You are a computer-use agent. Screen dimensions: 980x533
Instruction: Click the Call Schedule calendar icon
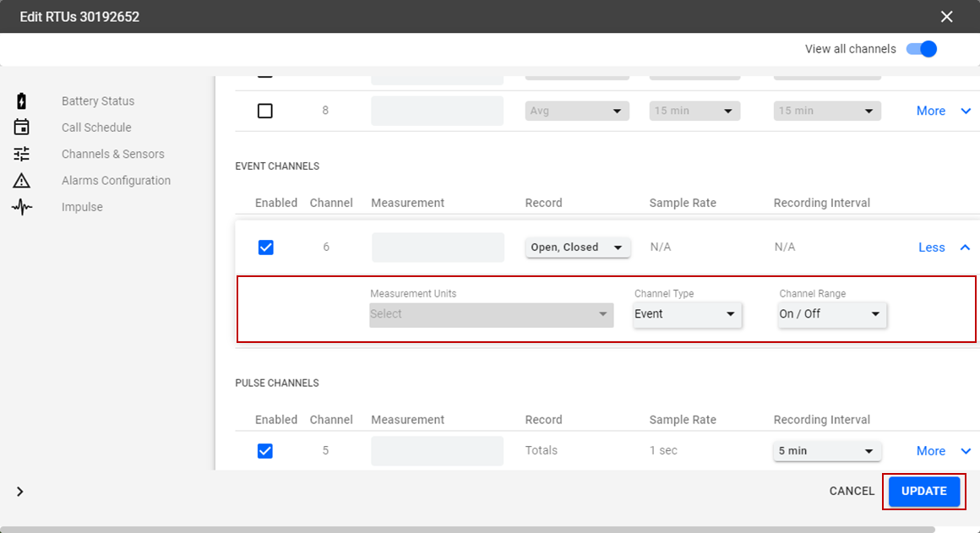tap(22, 128)
